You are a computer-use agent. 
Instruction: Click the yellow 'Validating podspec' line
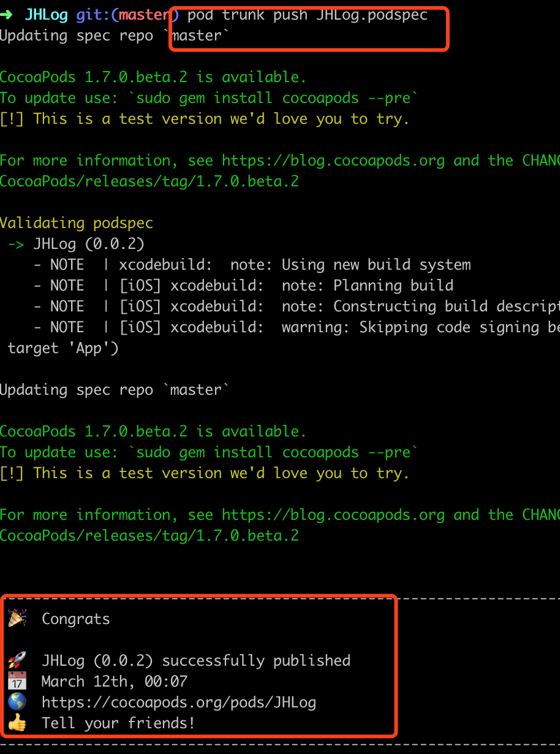coord(77,223)
